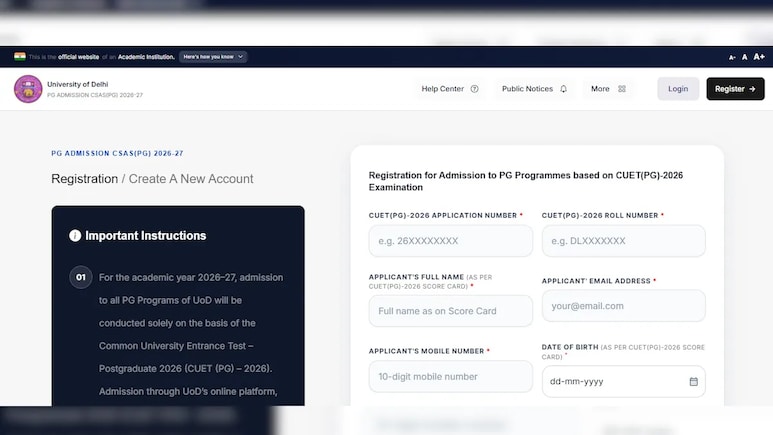The width and height of the screenshot is (773, 435).
Task: Click the "CUET(PG)-2026 ROLL NUMBER" label
Action: [600, 216]
